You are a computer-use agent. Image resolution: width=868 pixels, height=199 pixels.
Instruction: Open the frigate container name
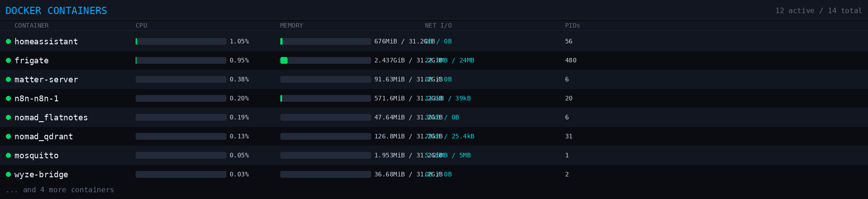point(31,61)
